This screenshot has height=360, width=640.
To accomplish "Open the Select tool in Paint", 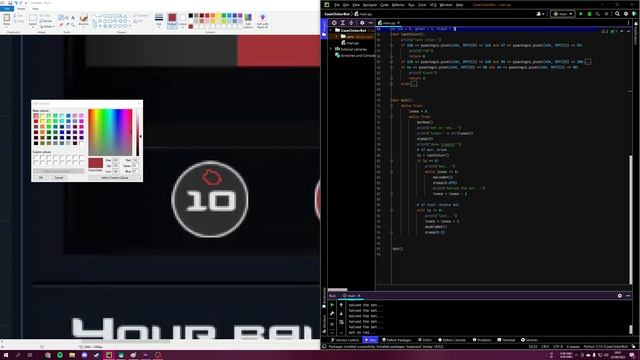I will click(33, 20).
